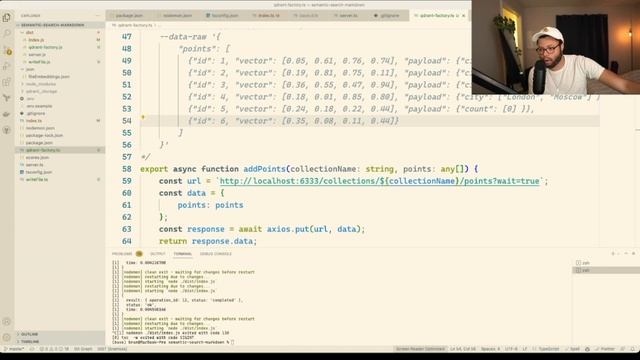
Task: Click TypeScript language mode in status bar
Action: (548, 349)
